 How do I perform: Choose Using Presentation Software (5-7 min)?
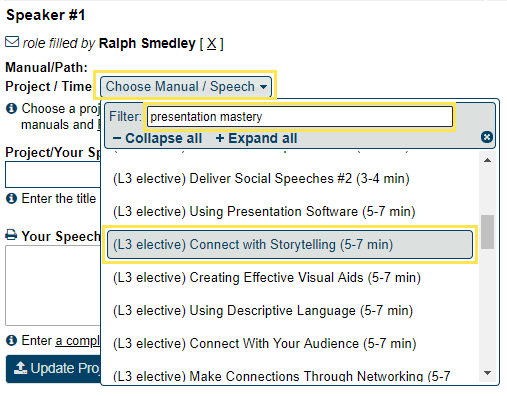(264, 212)
